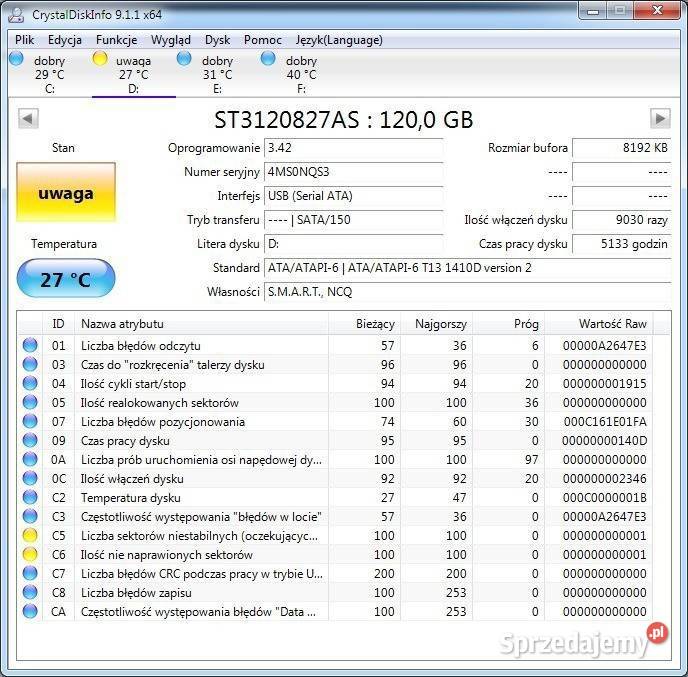Go to the next disk with right arrow
This screenshot has height=677, width=688.
click(659, 118)
